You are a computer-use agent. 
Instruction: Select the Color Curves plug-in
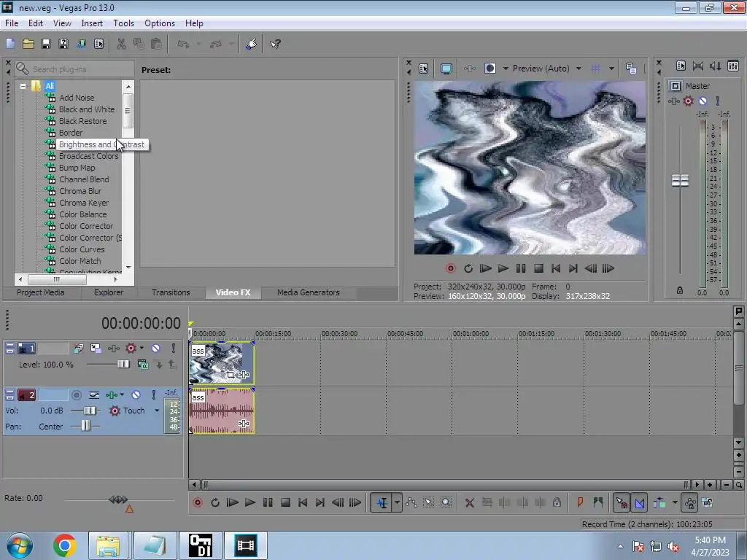point(82,249)
